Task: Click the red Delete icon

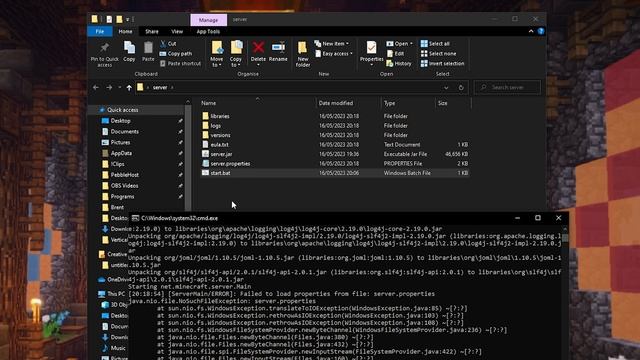Action: [258, 48]
